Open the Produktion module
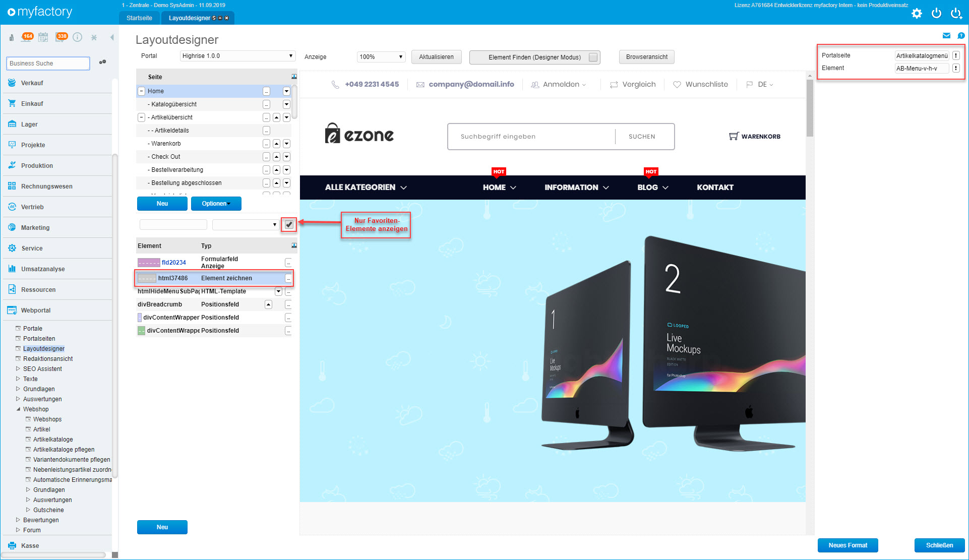The height and width of the screenshot is (560, 969). pos(57,165)
